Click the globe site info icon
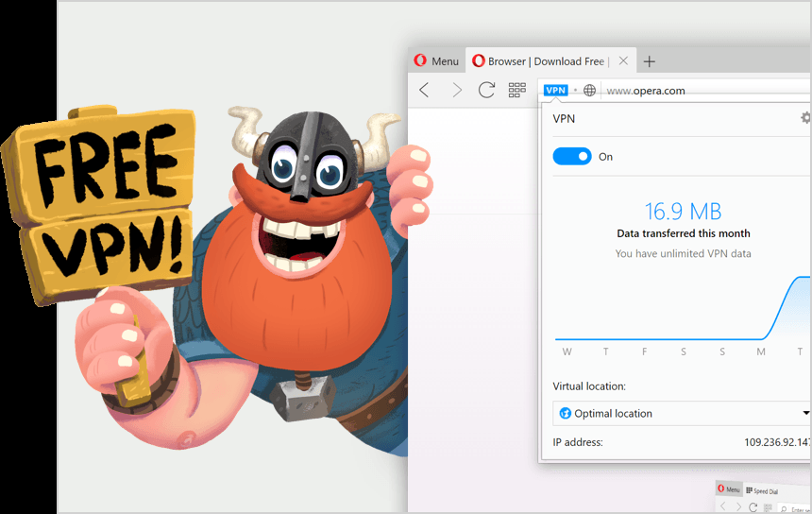812x514 pixels. click(x=589, y=91)
